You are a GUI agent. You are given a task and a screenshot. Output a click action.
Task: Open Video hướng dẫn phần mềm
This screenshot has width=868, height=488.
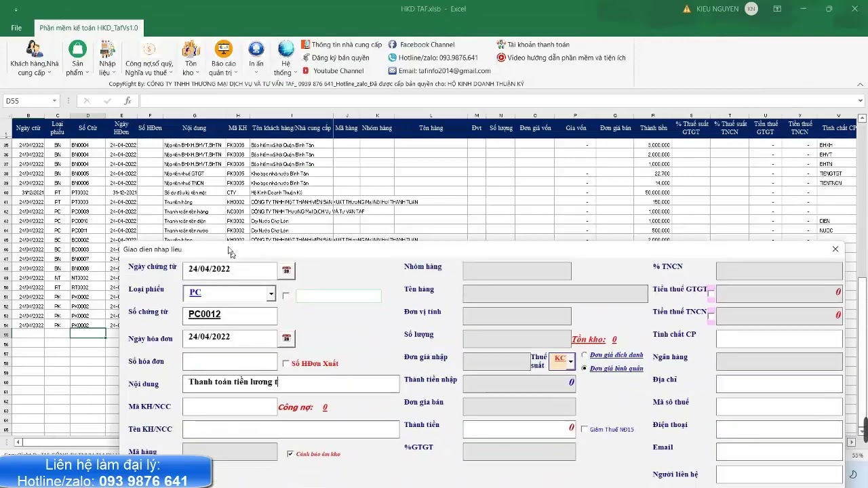[561, 58]
